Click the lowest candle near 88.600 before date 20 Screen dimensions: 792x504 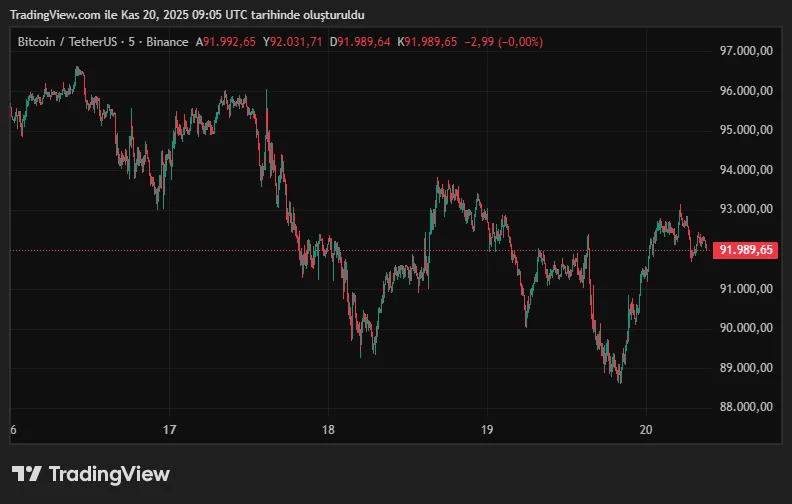(x=620, y=379)
